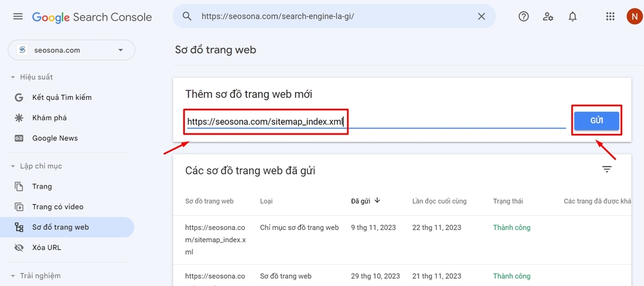Click the seosona.com property favicon
Screen dimensions: 644x286
pyautogui.click(x=22, y=50)
